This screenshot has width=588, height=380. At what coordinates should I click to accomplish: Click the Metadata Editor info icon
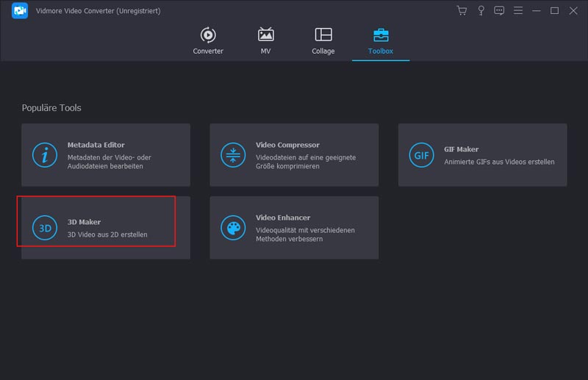(x=45, y=155)
